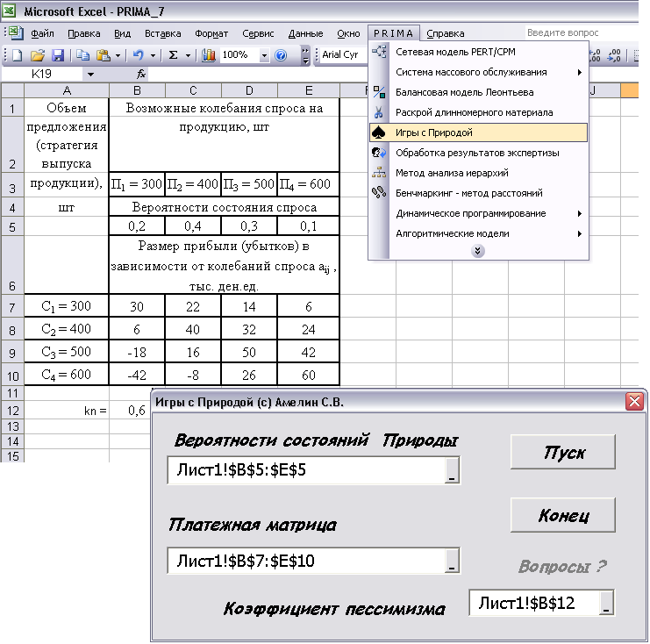This screenshot has height=644, width=650.
Task: Click the benchmarking footprints icon
Action: tap(379, 193)
